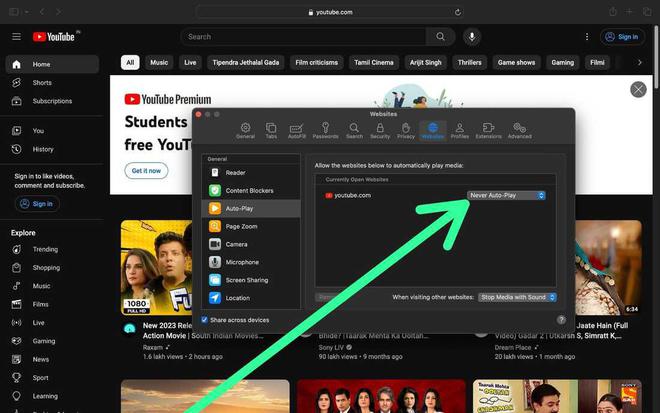Select Microphone in websites sidebar
660x413 pixels.
click(251, 262)
